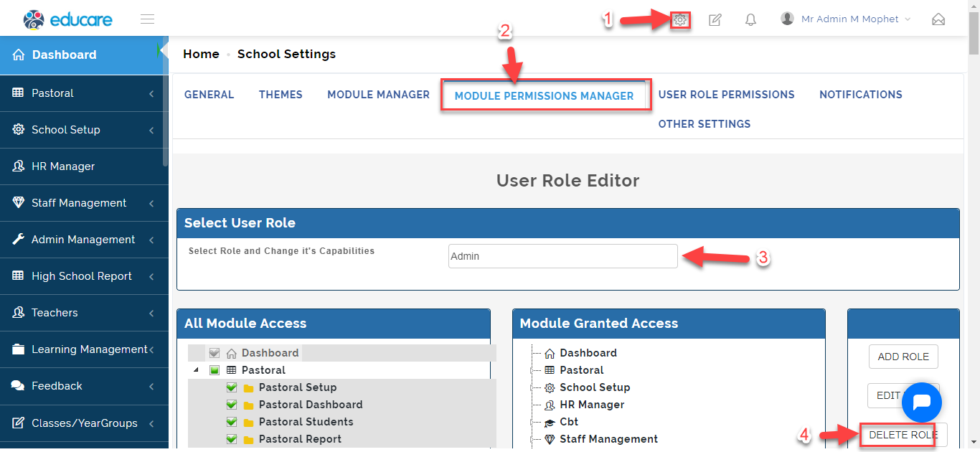Click the Pastoral Report folder icon
Screen dimensions: 980x452
[x=248, y=440]
